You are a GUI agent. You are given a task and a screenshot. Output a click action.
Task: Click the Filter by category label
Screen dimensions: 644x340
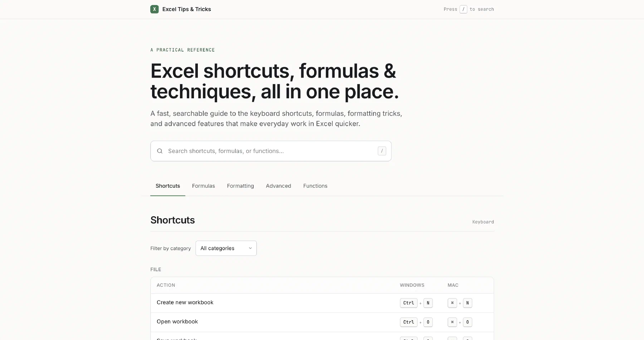click(x=171, y=248)
